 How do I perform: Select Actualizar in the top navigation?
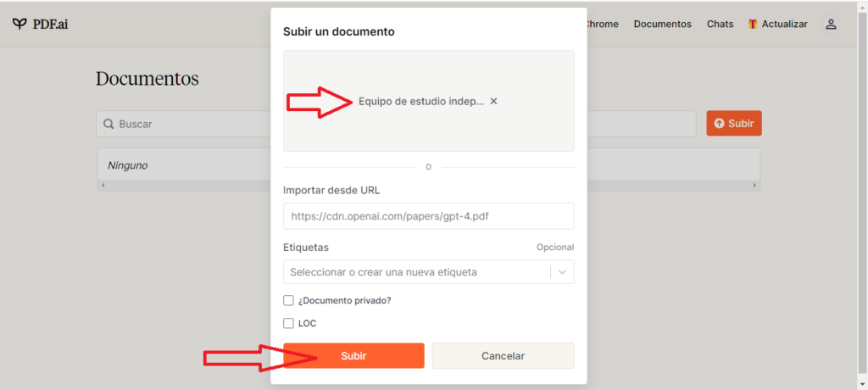pos(784,25)
